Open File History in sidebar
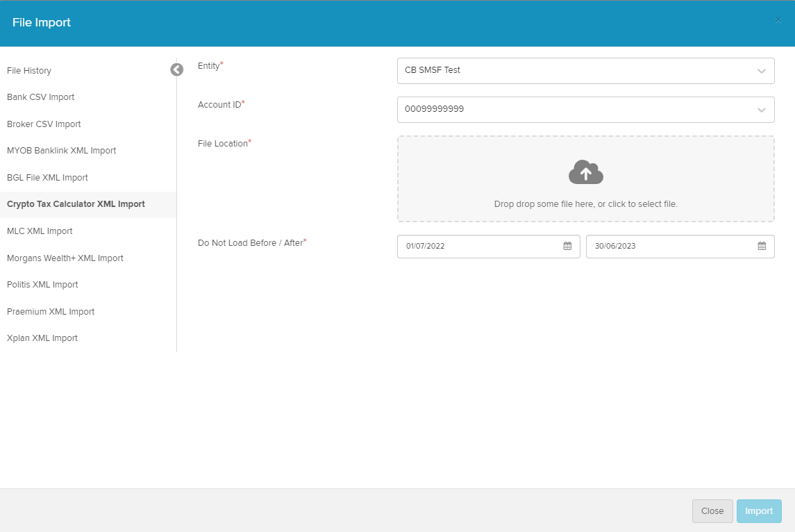Image resolution: width=795 pixels, height=532 pixels. click(29, 71)
